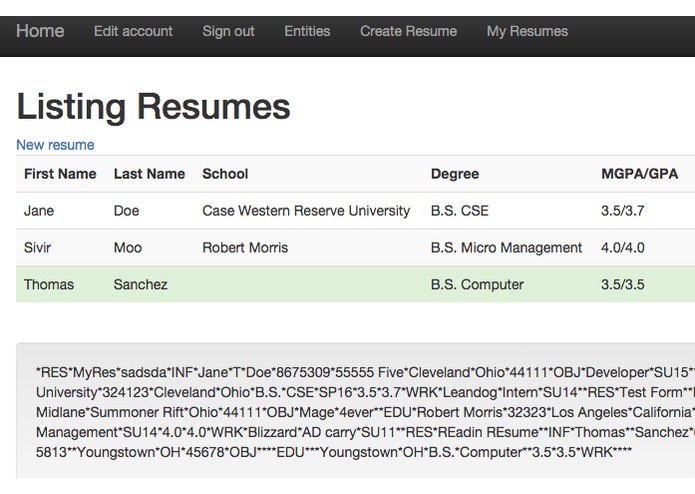Select the Sanchez last name cell
The height and width of the screenshot is (494, 695).
[x=141, y=284]
